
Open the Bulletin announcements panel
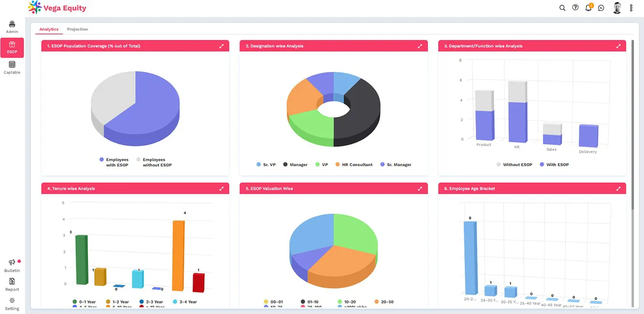[12, 265]
